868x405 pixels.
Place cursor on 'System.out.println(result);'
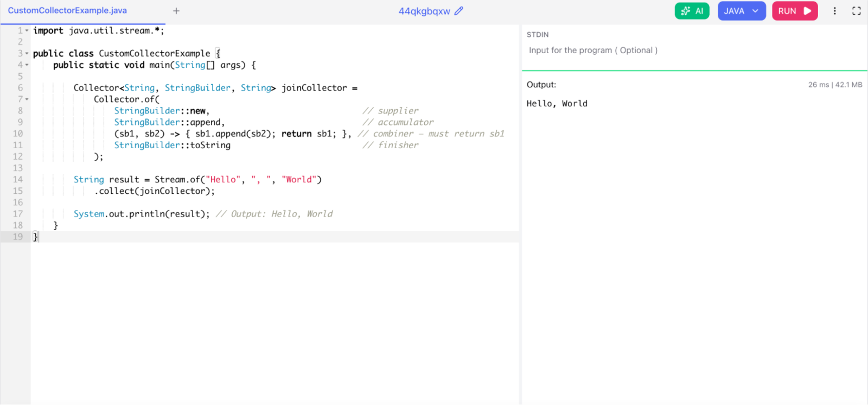tap(142, 214)
